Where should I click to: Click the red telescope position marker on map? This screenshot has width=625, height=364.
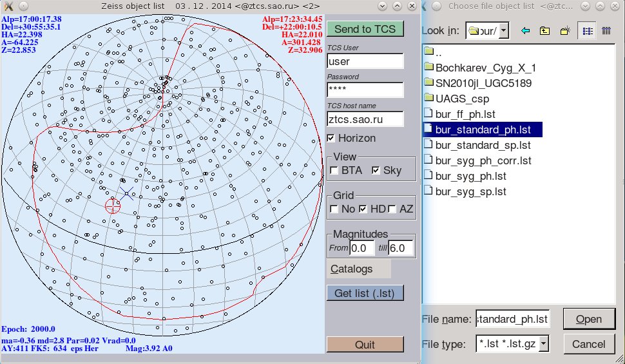[113, 206]
